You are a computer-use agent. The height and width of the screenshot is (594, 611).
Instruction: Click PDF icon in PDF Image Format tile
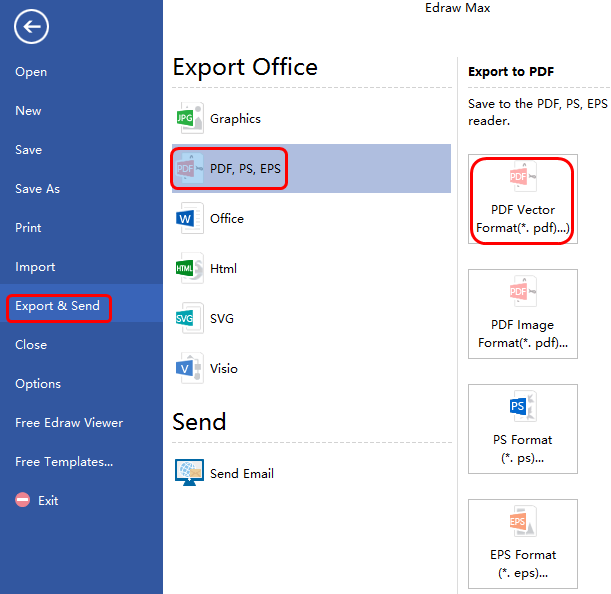point(523,292)
